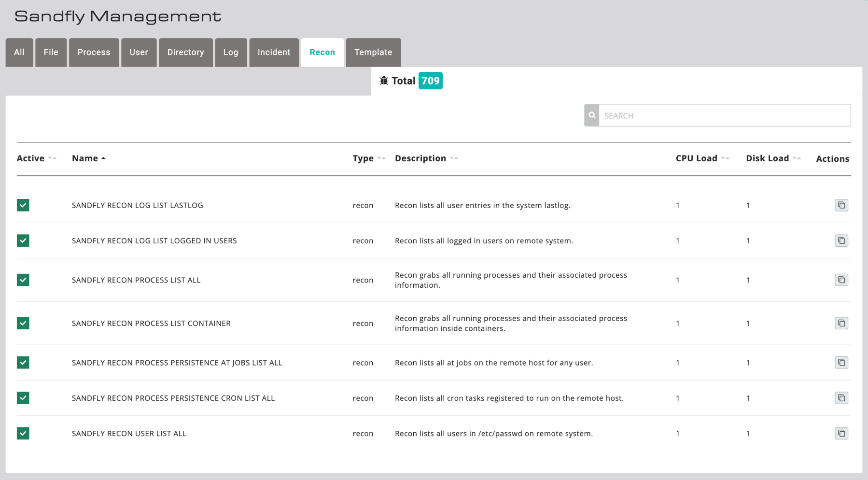868x480 pixels.
Task: Uncheck AT JOBS LIST ALL active checkbox
Action: (x=23, y=363)
